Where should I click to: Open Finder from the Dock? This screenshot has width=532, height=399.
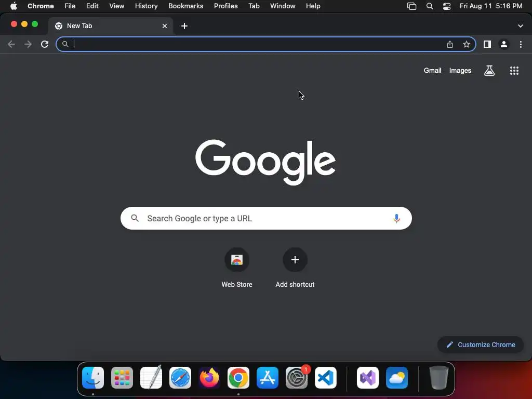(93, 378)
